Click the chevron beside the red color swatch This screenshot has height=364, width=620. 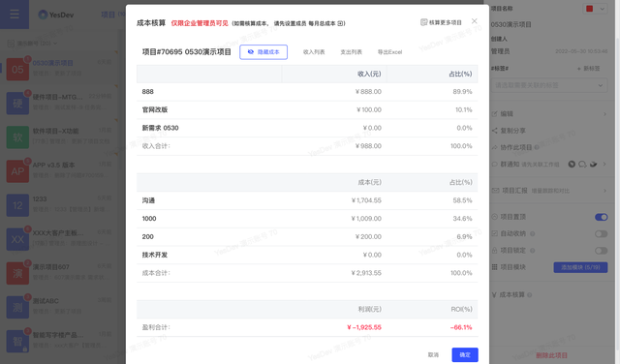click(602, 9)
